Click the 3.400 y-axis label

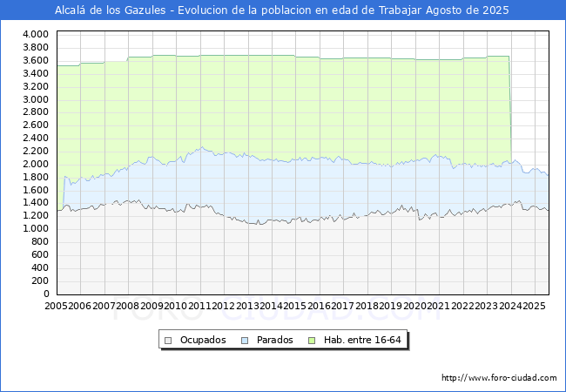(36, 73)
